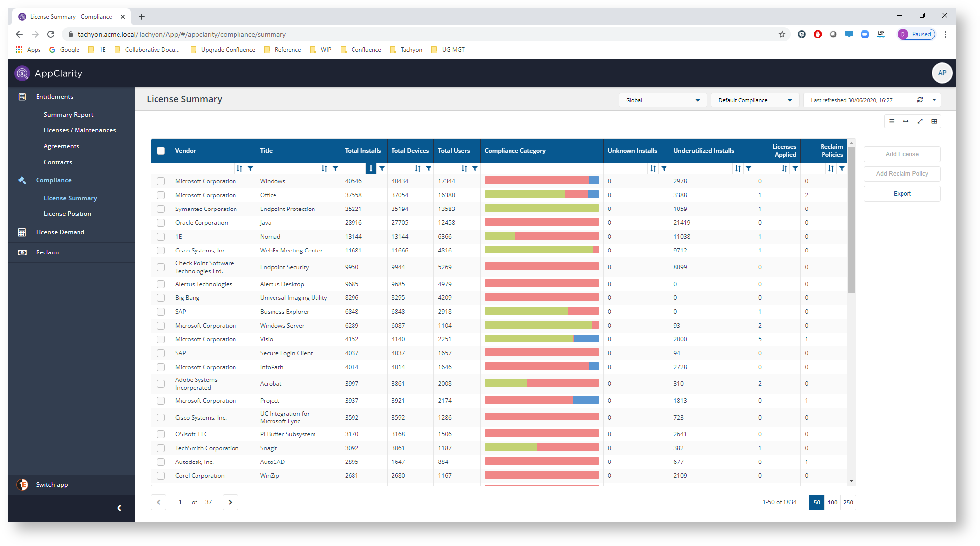
Task: Filter the Total Devices column
Action: pos(429,168)
